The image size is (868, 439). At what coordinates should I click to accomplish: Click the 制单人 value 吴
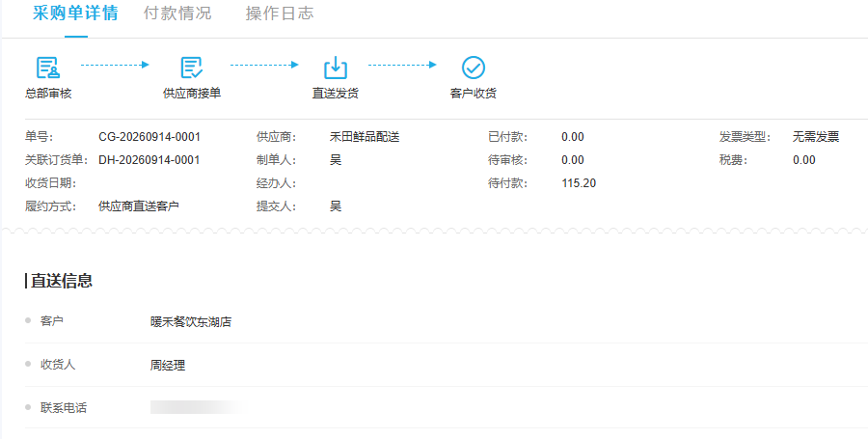[x=336, y=160]
